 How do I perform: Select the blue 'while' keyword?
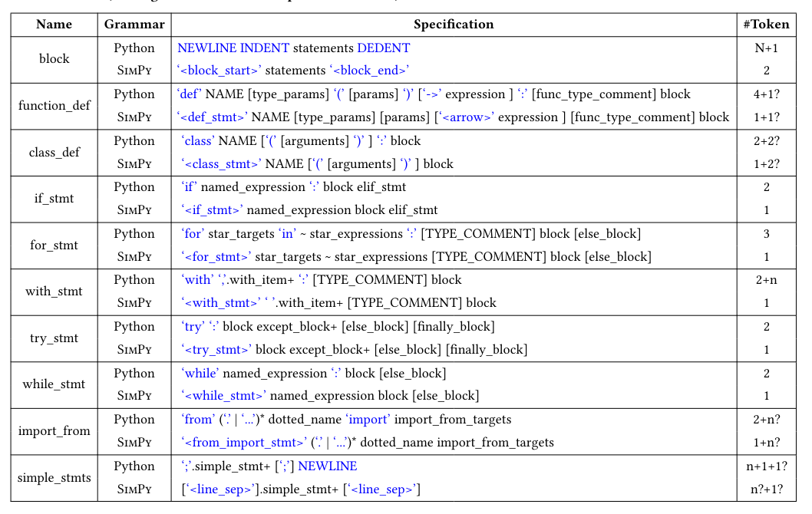[x=200, y=373]
